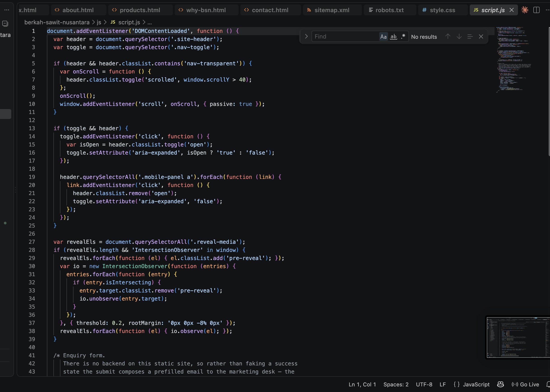The width and height of the screenshot is (550, 392).
Task: Open the sitemap.xml tab
Action: tap(332, 10)
